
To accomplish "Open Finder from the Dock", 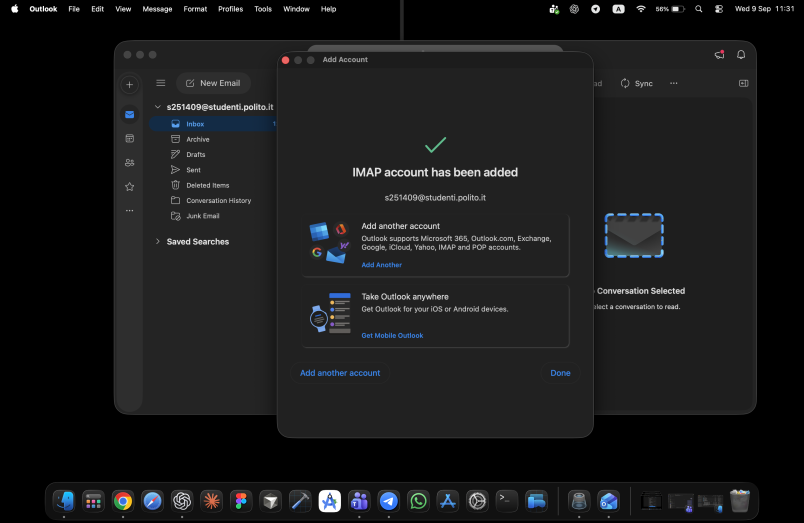I will click(64, 501).
